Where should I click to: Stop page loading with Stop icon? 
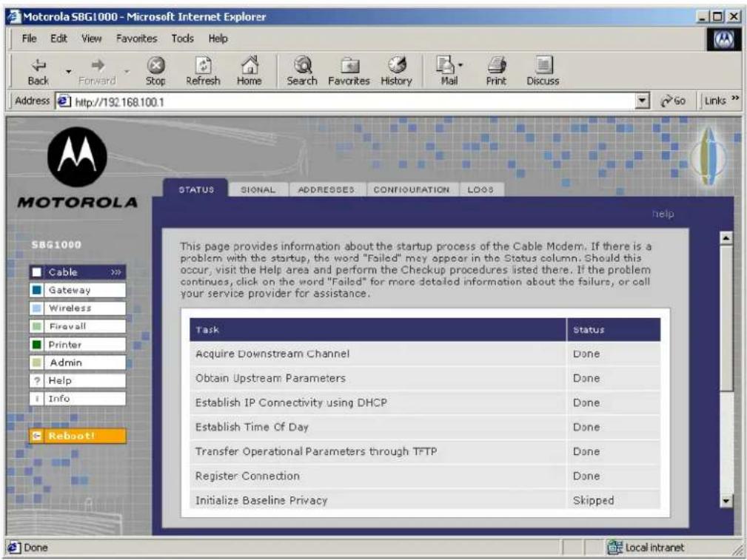click(x=155, y=71)
